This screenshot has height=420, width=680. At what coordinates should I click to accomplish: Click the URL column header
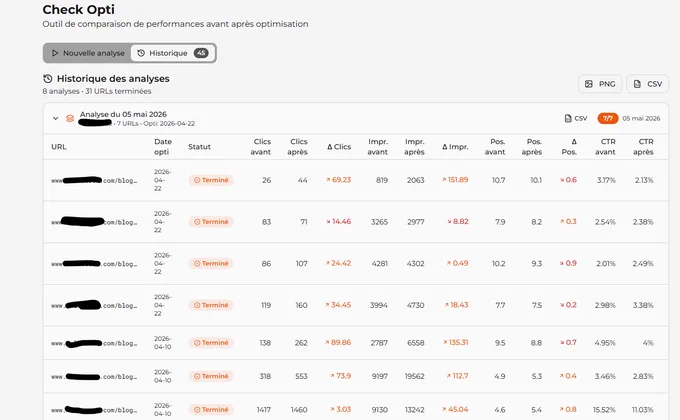[x=59, y=147]
